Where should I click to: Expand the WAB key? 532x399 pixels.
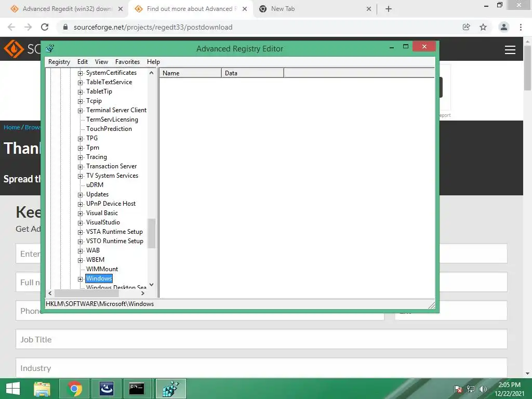[80, 251]
